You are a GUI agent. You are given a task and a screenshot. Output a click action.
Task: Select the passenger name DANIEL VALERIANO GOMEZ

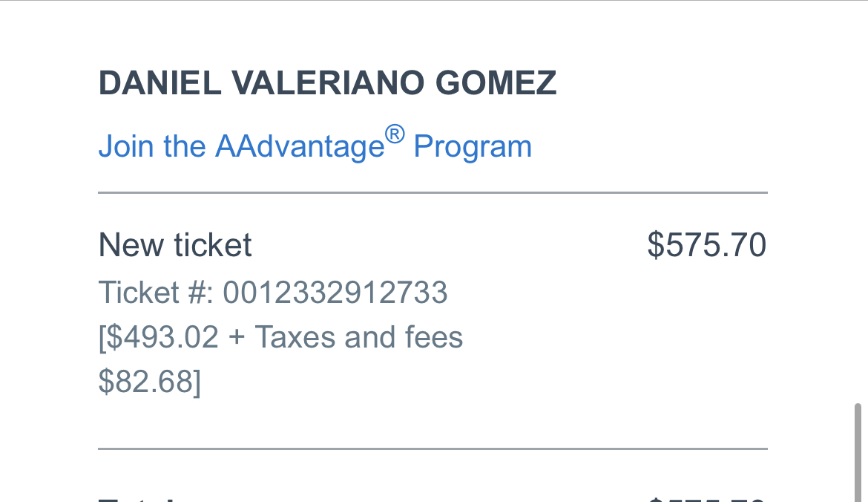click(327, 83)
